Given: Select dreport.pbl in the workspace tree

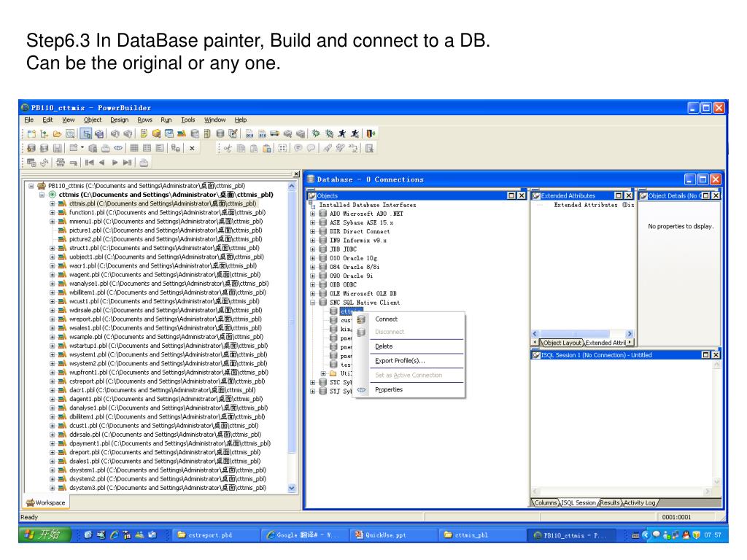Looking at the screenshot, I should pyautogui.click(x=165, y=452).
